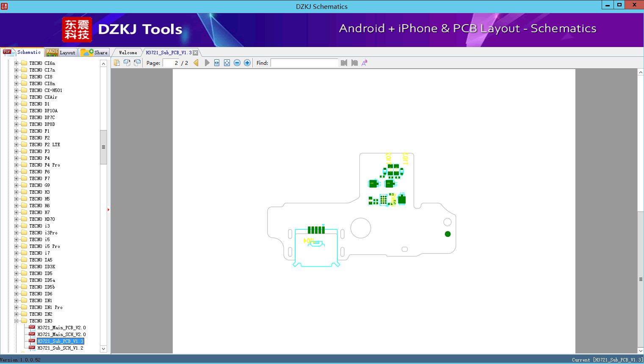Select TECNO CXAir tree folder
Viewport: 644px width, 364px height.
(43, 97)
